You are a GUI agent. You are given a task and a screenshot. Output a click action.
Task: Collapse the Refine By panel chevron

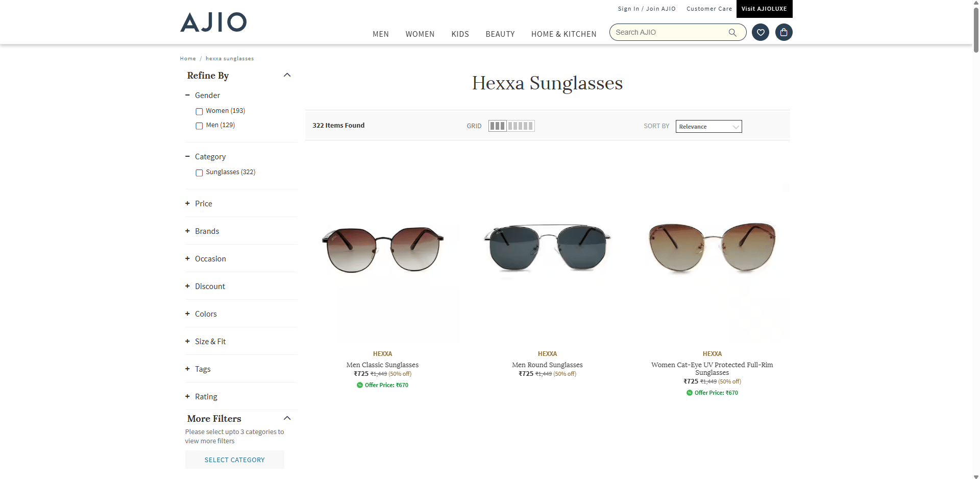click(x=287, y=76)
